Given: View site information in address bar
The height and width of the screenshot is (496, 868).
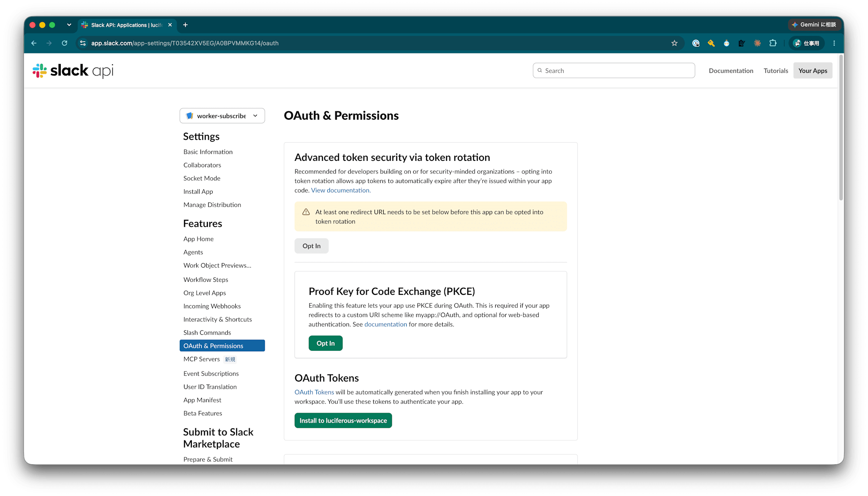Looking at the screenshot, I should [x=83, y=43].
